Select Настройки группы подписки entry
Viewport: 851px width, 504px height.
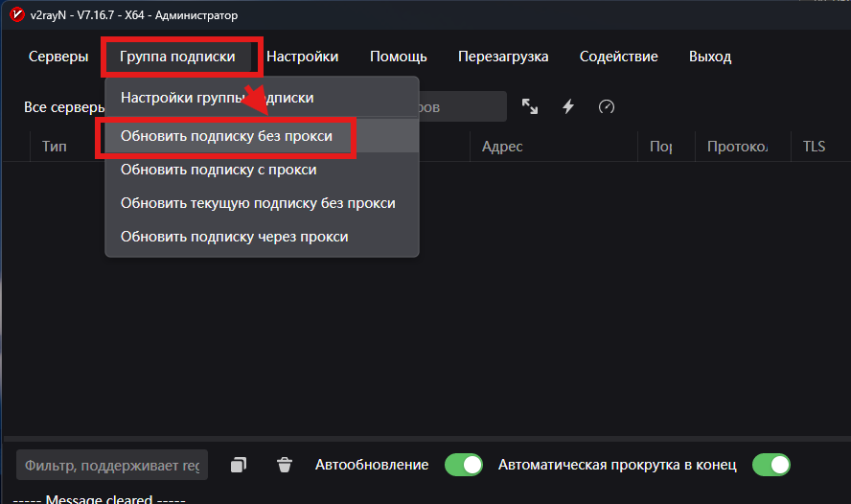262,98
